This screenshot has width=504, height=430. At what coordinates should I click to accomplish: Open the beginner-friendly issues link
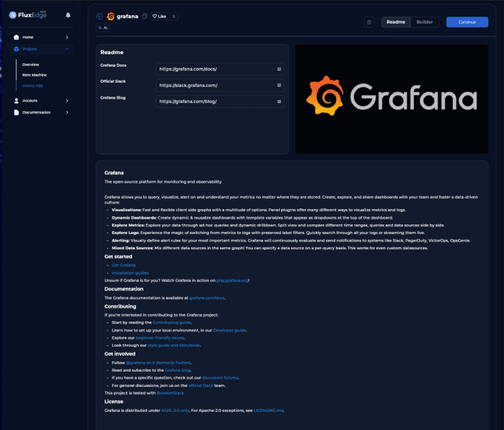click(160, 338)
